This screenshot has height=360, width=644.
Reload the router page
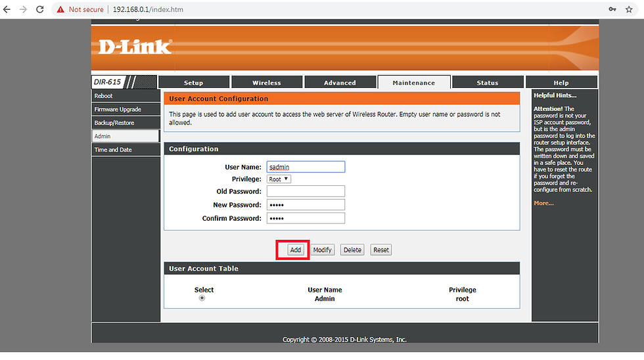coord(40,9)
